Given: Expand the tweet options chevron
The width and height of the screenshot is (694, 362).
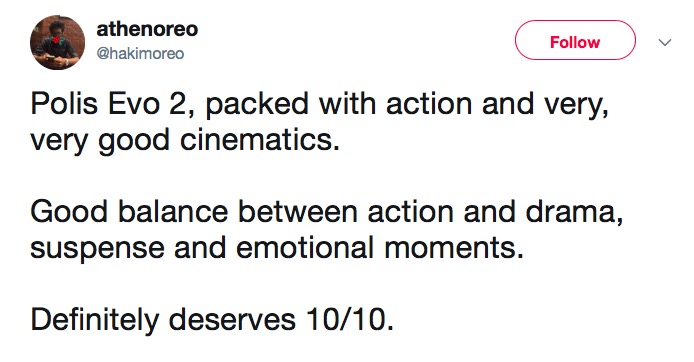Looking at the screenshot, I should tap(665, 42).
